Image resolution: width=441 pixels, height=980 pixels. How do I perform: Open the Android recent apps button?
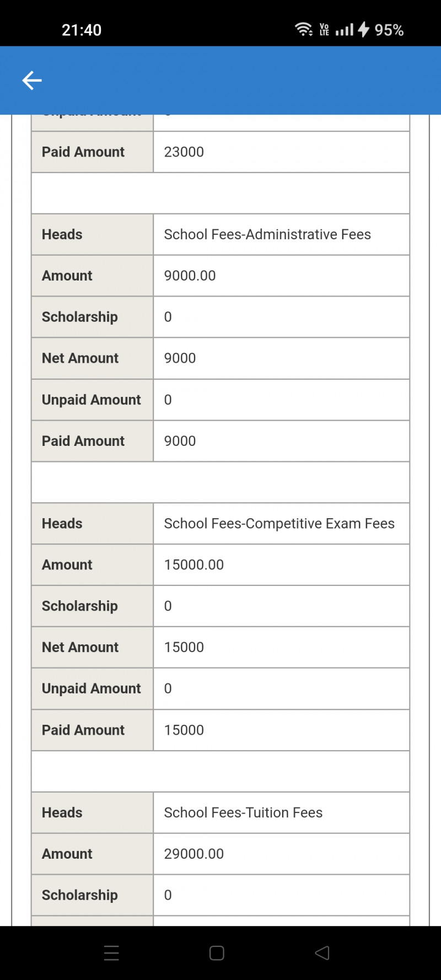(111, 953)
